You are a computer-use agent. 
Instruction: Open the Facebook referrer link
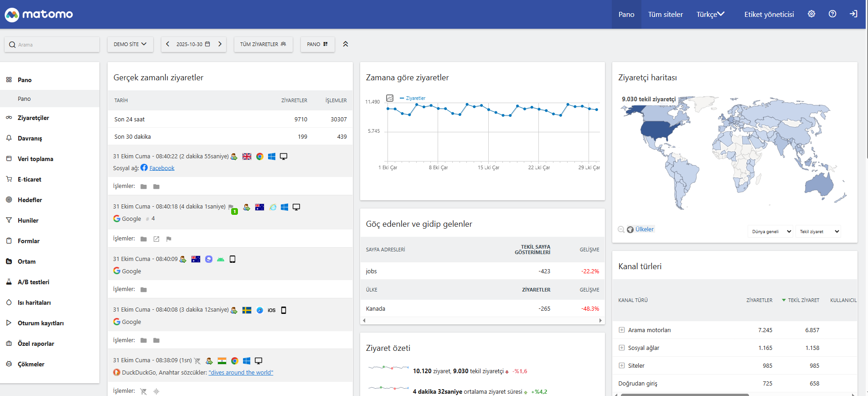(162, 168)
